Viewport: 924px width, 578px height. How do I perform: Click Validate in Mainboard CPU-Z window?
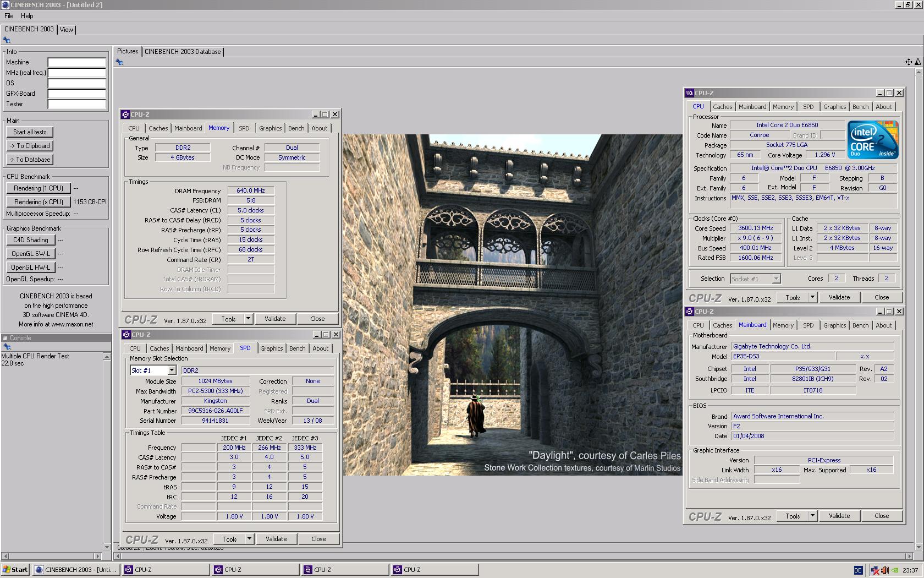click(x=839, y=516)
